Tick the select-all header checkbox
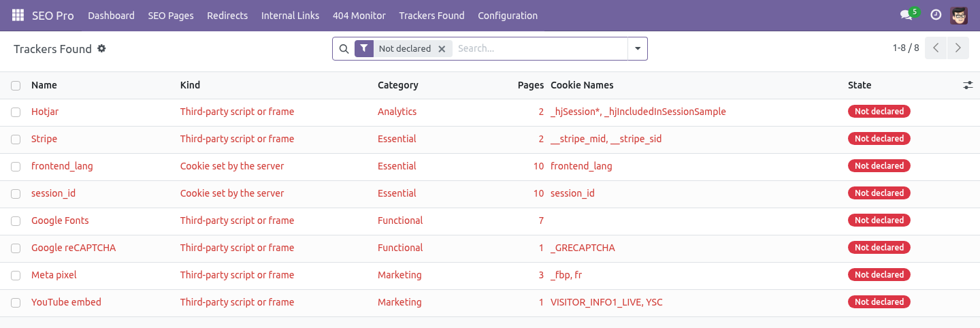 [x=16, y=85]
